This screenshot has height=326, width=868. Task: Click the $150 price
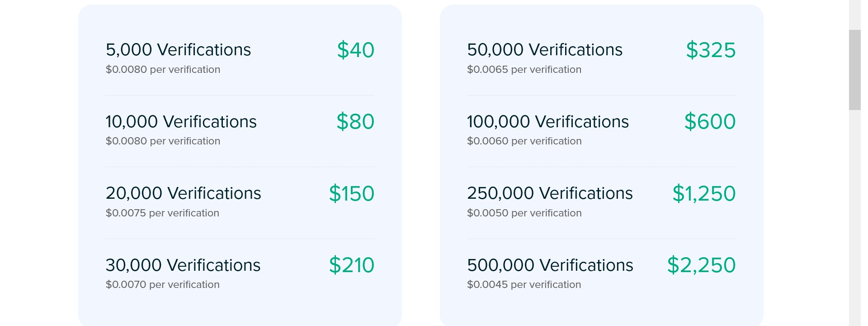[352, 193]
